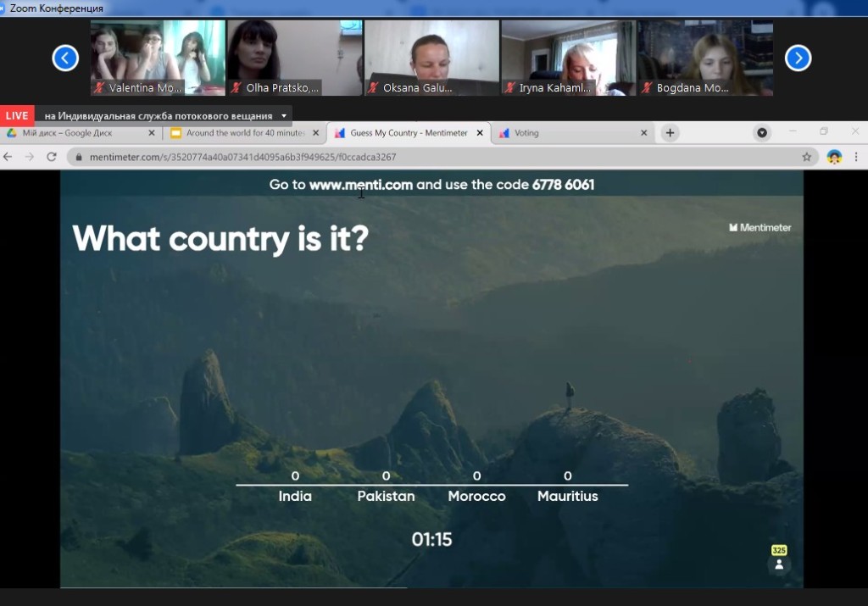Open the tab search dropdown button
The height and width of the screenshot is (606, 868).
coord(762,133)
